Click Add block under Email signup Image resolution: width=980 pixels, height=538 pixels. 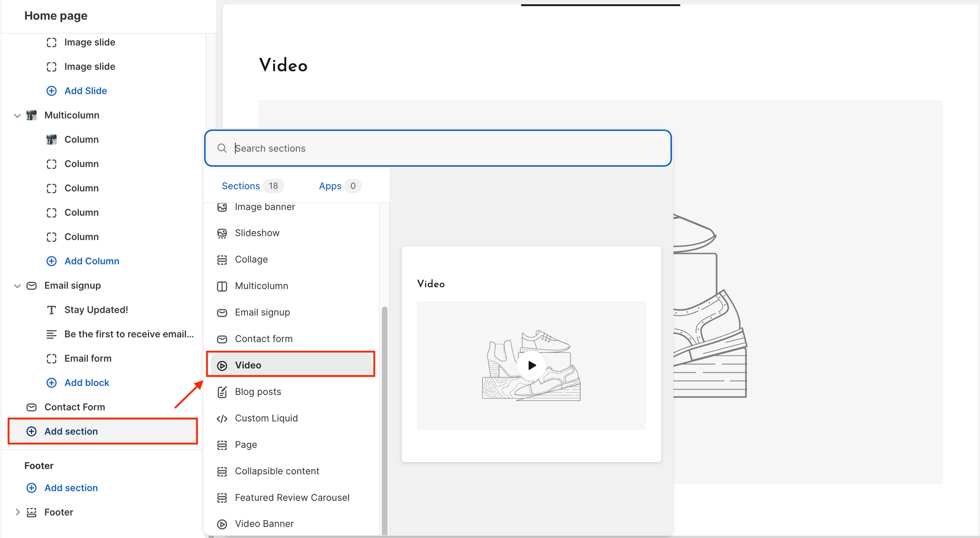point(87,383)
